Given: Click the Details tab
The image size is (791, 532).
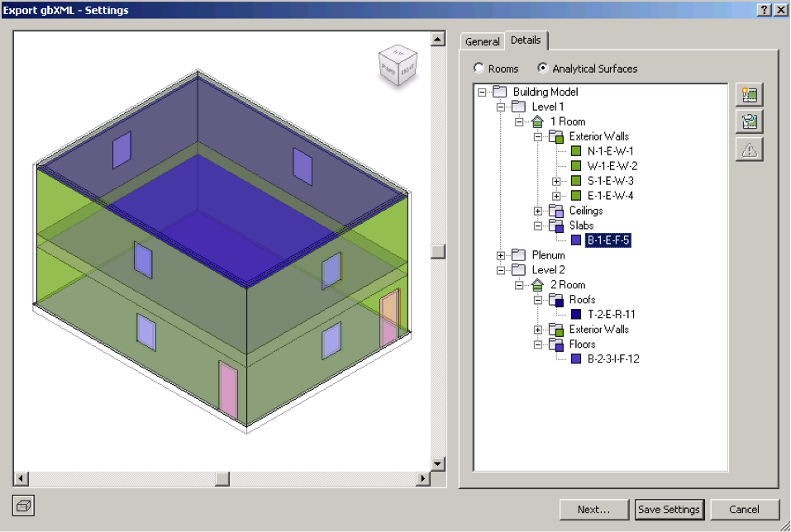Looking at the screenshot, I should click(526, 40).
